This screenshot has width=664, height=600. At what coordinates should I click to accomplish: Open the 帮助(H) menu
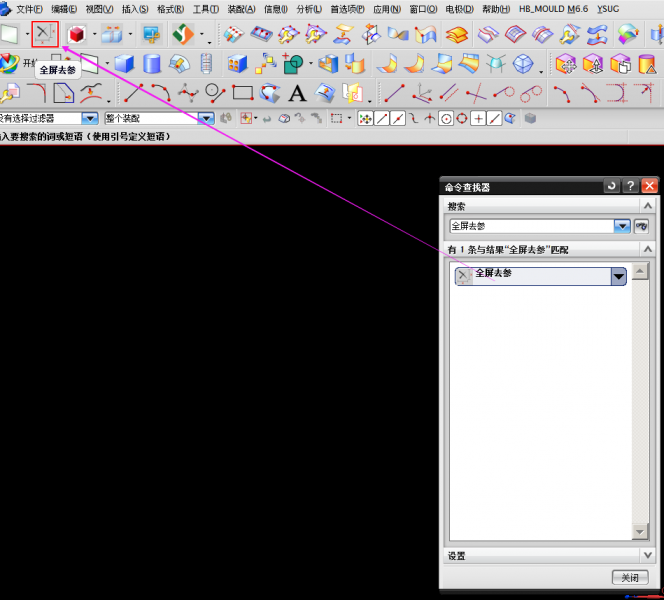pos(496,9)
